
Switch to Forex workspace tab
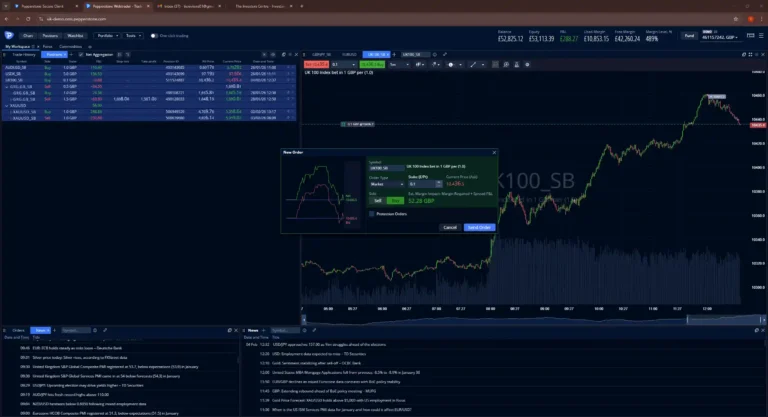[48, 47]
